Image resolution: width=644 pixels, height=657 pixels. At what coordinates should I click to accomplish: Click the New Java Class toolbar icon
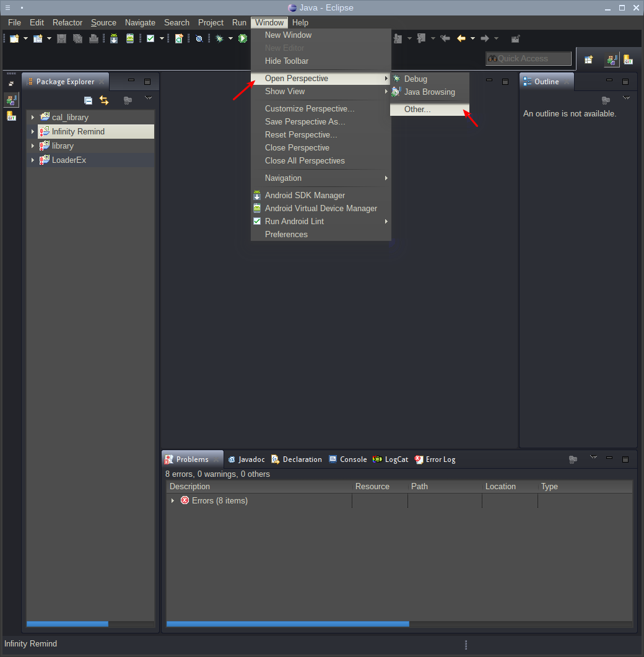179,39
